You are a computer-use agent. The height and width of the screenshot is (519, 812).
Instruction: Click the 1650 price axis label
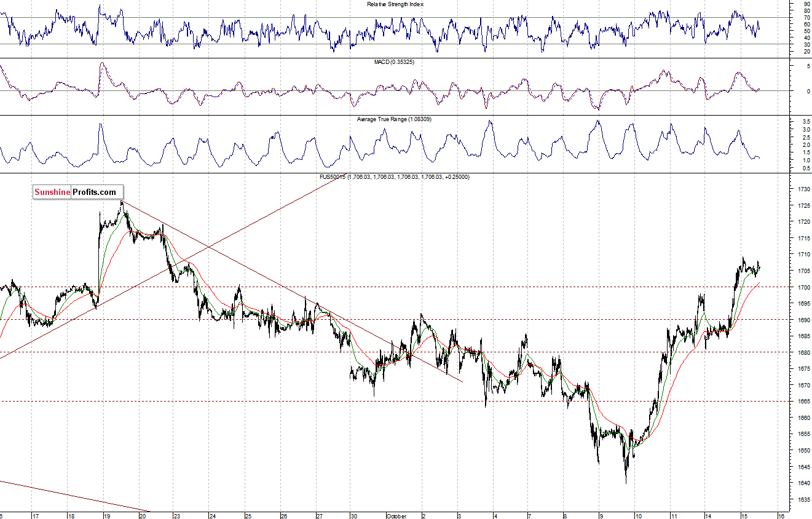[x=804, y=451]
